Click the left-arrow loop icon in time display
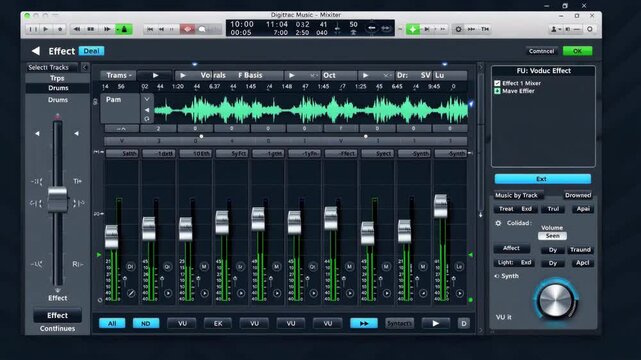 pyautogui.click(x=371, y=28)
